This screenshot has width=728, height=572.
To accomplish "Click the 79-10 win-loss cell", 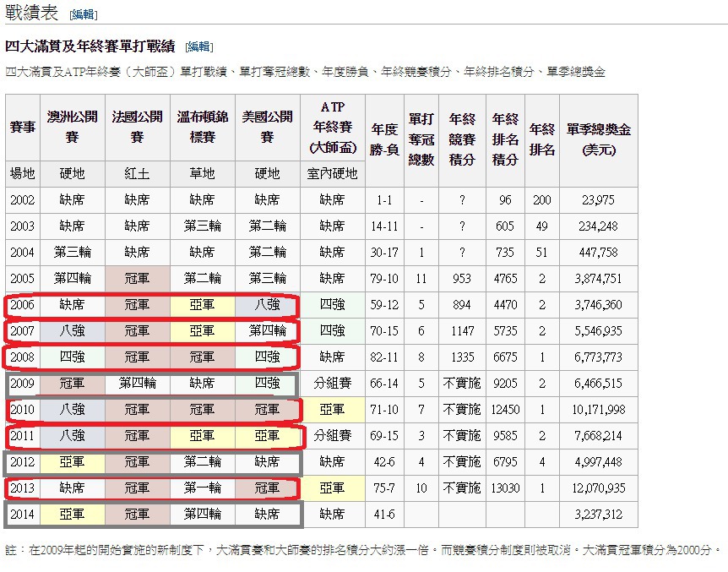I will [384, 278].
